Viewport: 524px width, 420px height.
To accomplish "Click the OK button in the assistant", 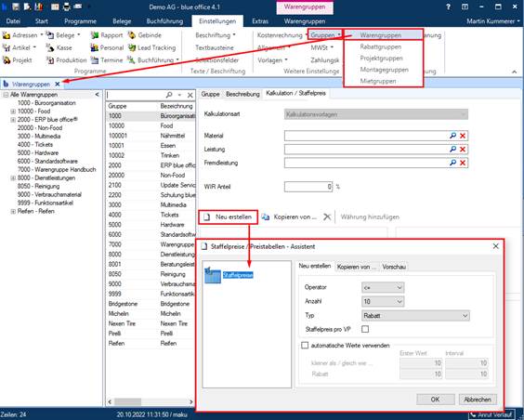I will [x=435, y=400].
